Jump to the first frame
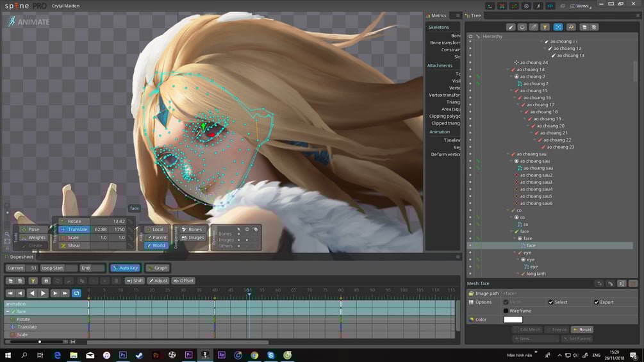Image resolution: width=644 pixels, height=362 pixels. coord(10,293)
